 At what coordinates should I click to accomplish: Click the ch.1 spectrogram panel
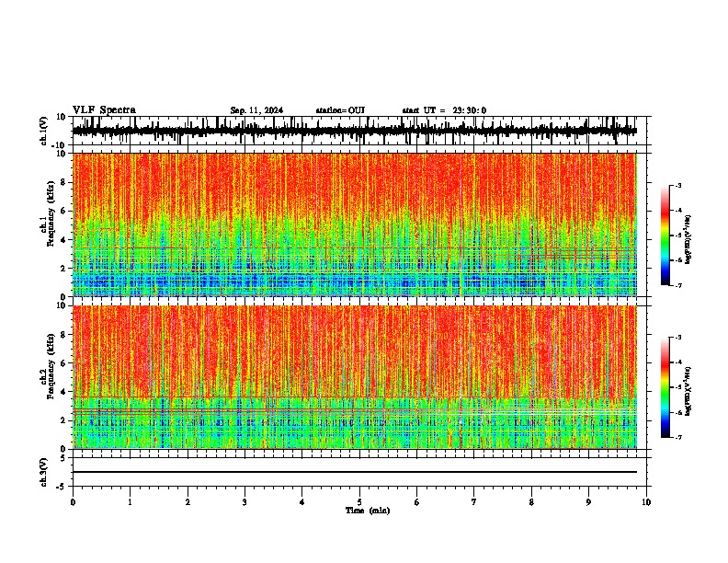coord(355,224)
